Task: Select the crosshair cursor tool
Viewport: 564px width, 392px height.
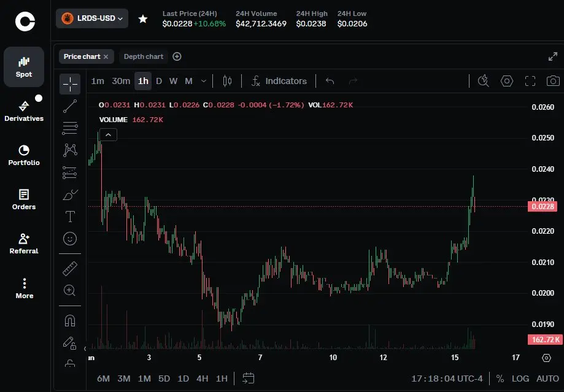Action: coord(70,84)
